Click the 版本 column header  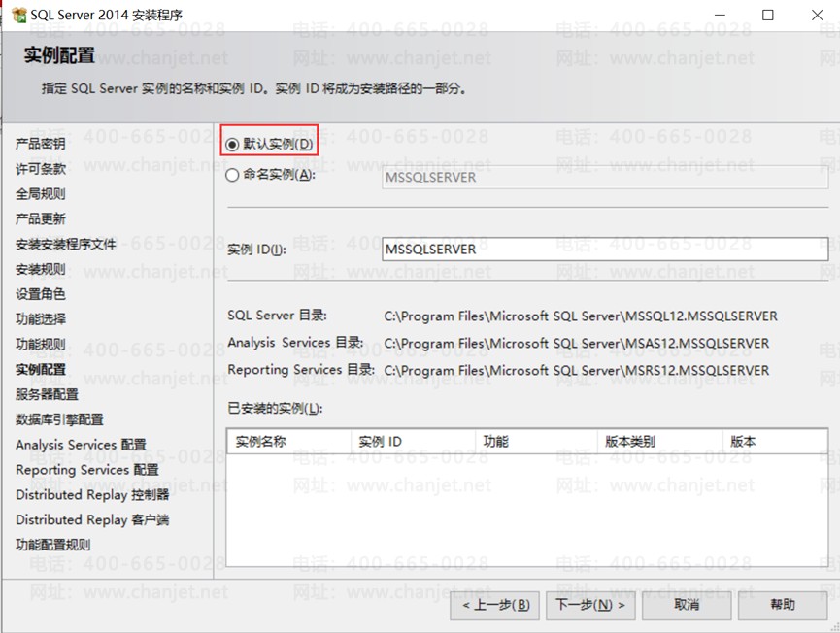point(775,442)
